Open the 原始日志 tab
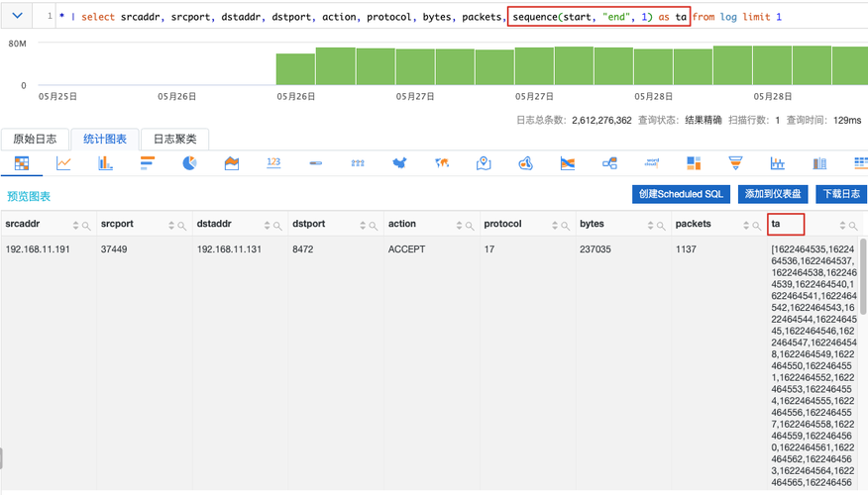Screen dimensions: 868x495 [35, 139]
